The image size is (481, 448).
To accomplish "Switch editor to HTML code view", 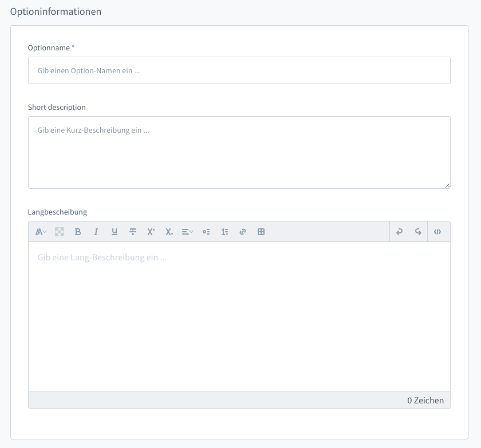I will [x=437, y=232].
